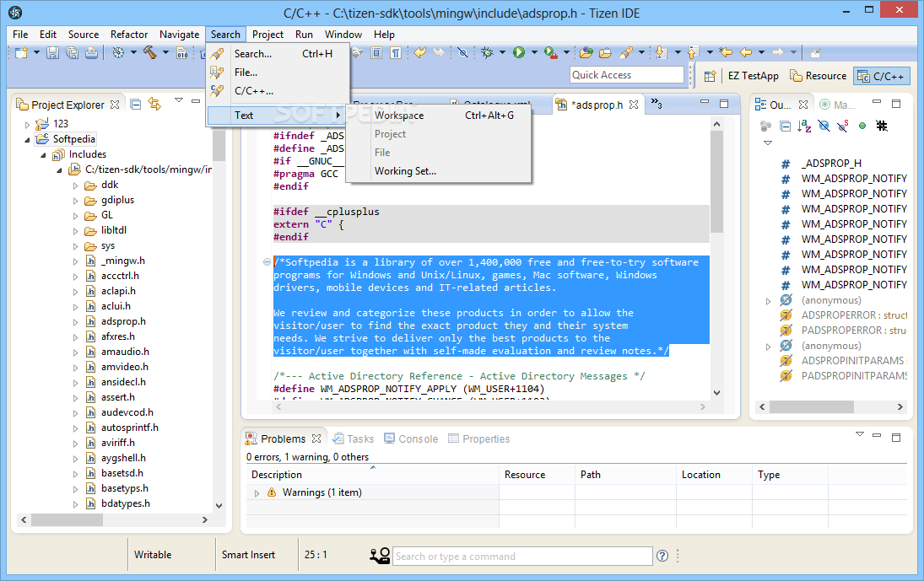Select File... in Search menu
Screen dimensions: 924x581
[278, 73]
